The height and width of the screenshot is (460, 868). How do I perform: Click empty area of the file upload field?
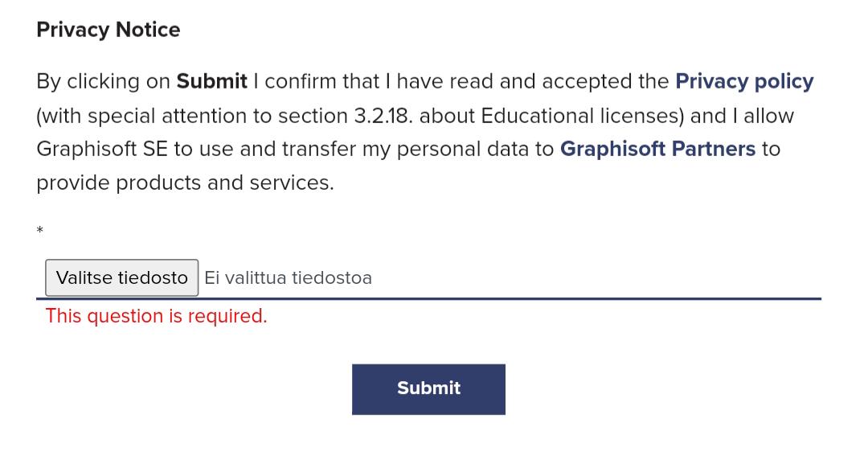click(x=595, y=278)
